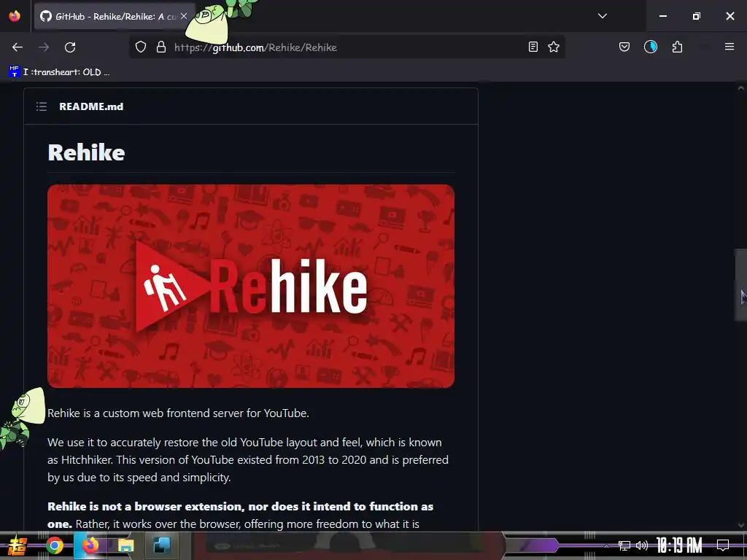Open the Firefox hamburger menu
This screenshot has height=560, width=747.
tap(729, 47)
